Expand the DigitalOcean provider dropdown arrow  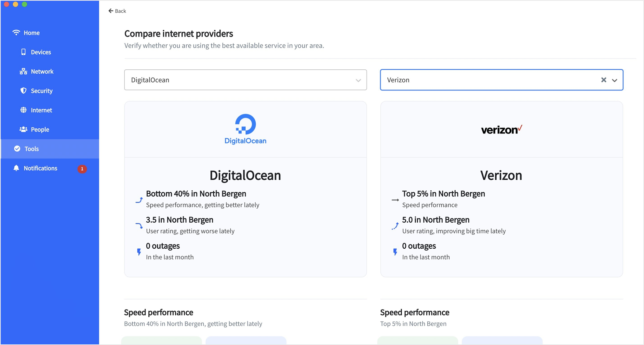click(x=358, y=80)
